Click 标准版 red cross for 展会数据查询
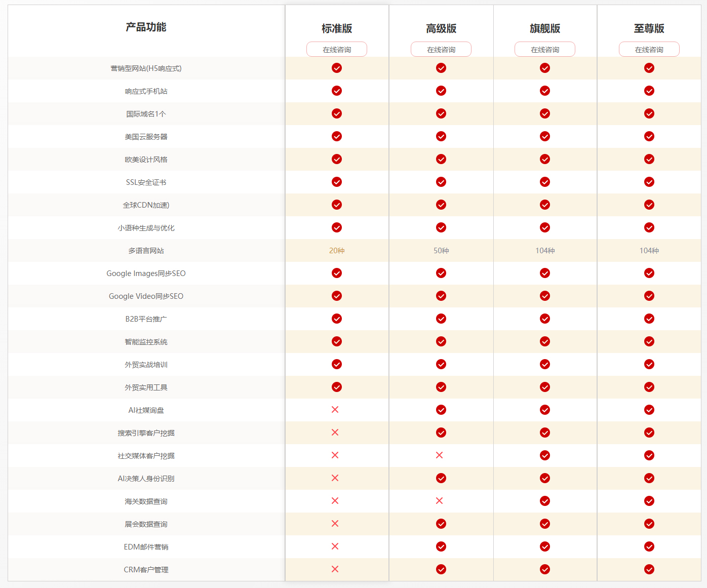 335,524
